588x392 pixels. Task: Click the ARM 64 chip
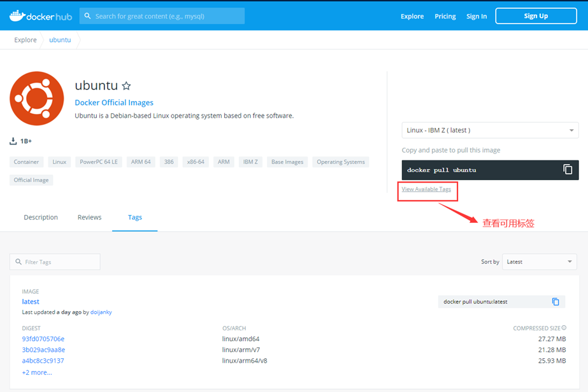click(x=141, y=162)
